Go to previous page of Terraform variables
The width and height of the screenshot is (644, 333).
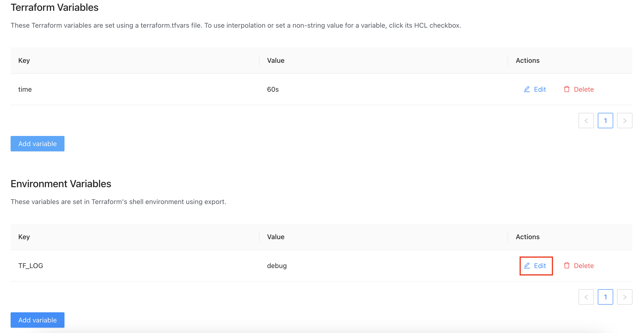(586, 121)
